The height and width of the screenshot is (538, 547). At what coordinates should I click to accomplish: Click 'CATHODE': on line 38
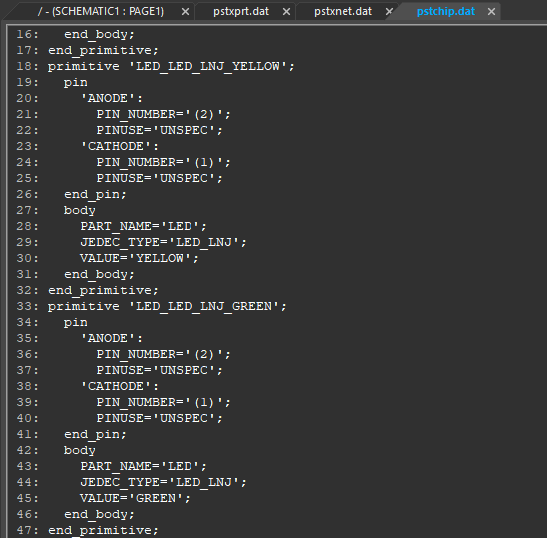click(x=119, y=386)
